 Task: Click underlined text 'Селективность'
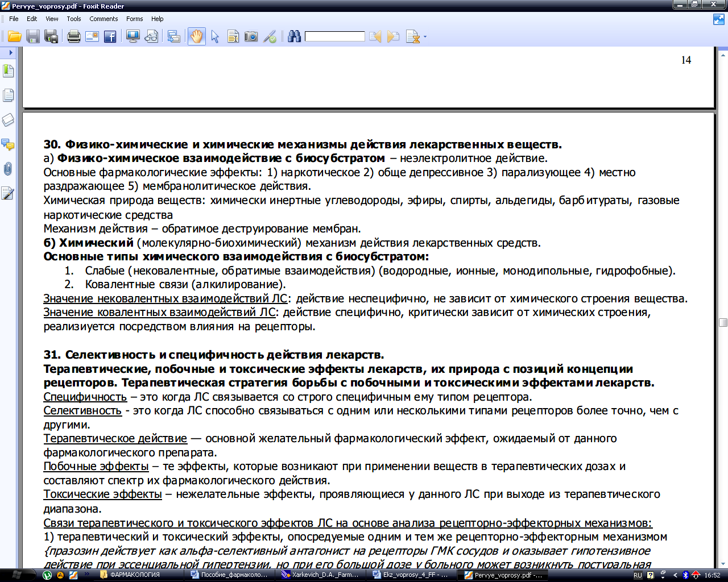tap(82, 411)
